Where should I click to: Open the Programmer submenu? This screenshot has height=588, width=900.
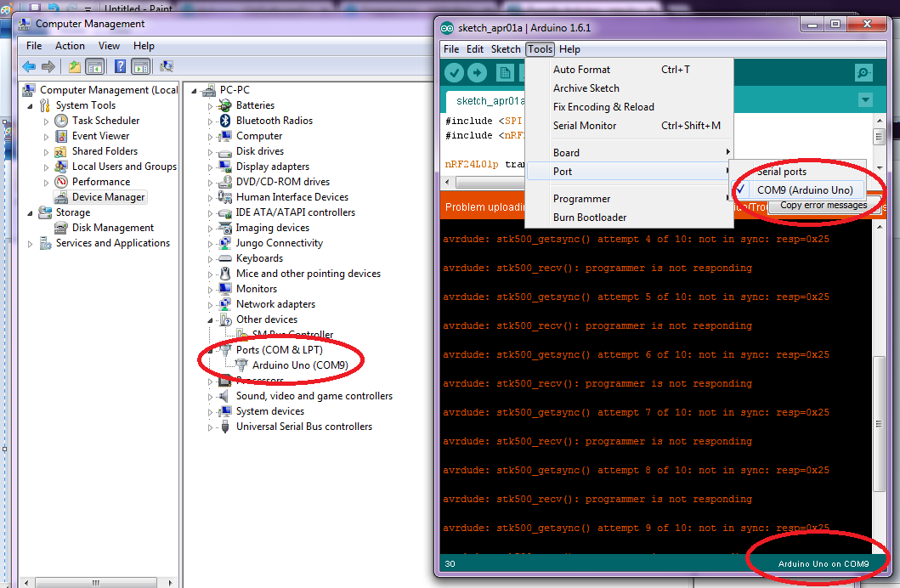pyautogui.click(x=630, y=199)
